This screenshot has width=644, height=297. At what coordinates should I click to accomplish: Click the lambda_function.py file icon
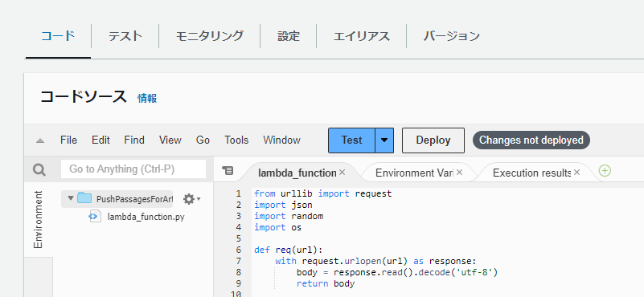click(95, 216)
